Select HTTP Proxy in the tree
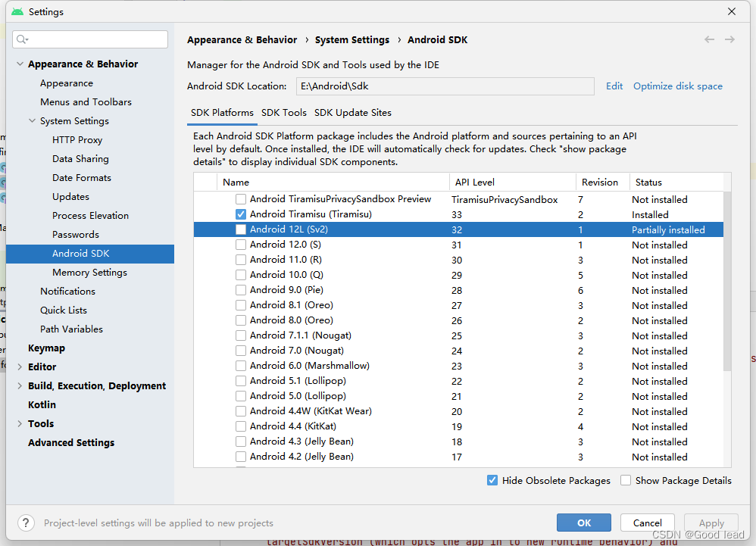The height and width of the screenshot is (546, 756). pyautogui.click(x=77, y=140)
